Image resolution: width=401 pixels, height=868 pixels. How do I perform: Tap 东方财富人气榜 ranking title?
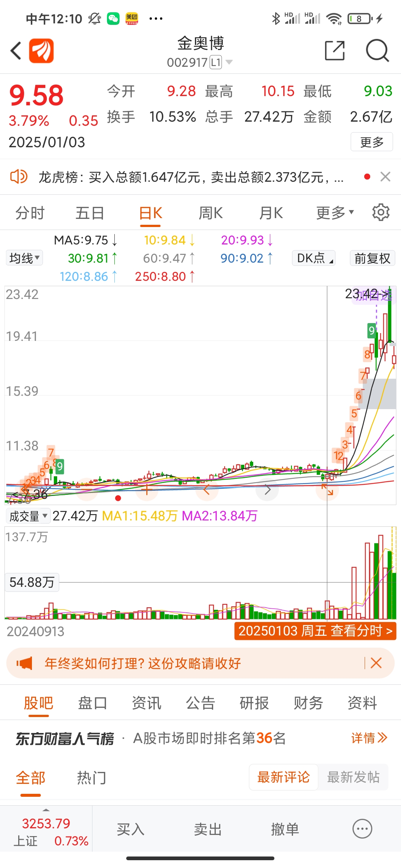65,739
